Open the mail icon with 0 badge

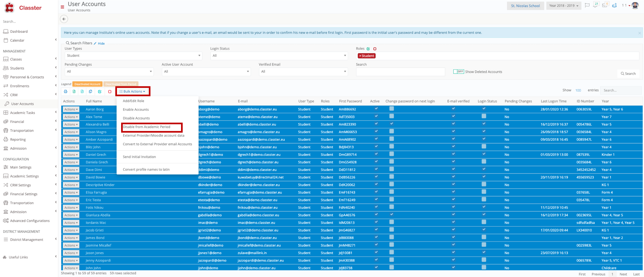(x=605, y=5)
